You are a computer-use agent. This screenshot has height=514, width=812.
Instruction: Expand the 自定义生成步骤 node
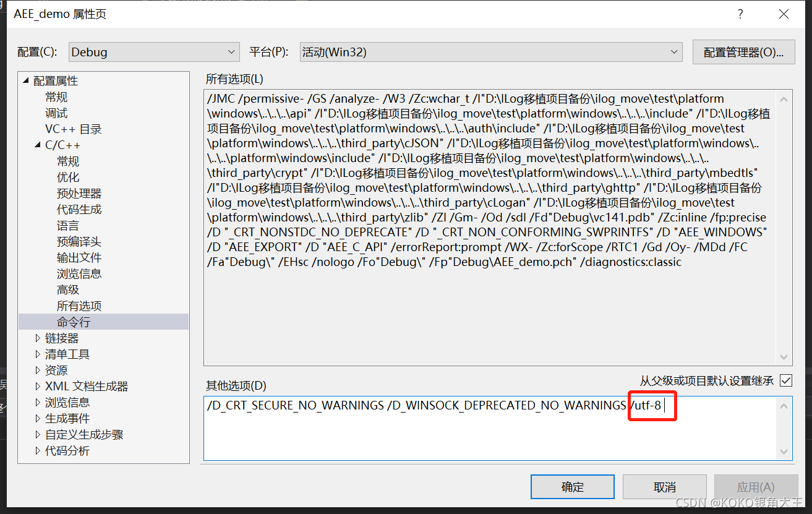tap(38, 435)
